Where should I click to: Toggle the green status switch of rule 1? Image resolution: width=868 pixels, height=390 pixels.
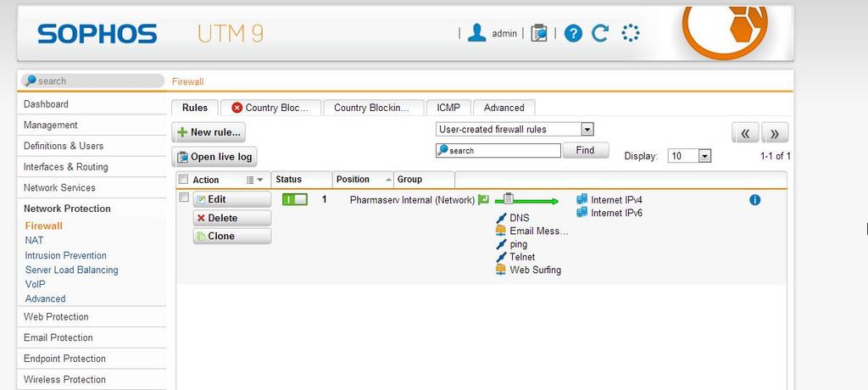(294, 199)
